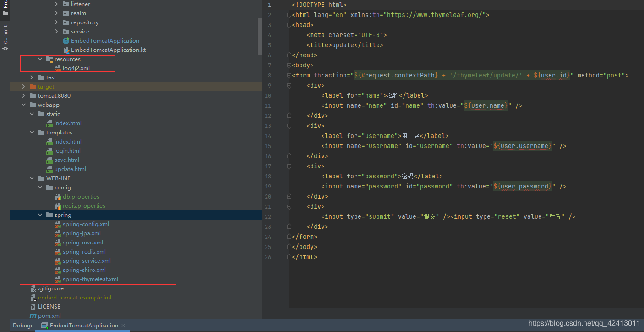The image size is (644, 332).
Task: Expand the tomcat.8080 folder
Action: tap(24, 96)
